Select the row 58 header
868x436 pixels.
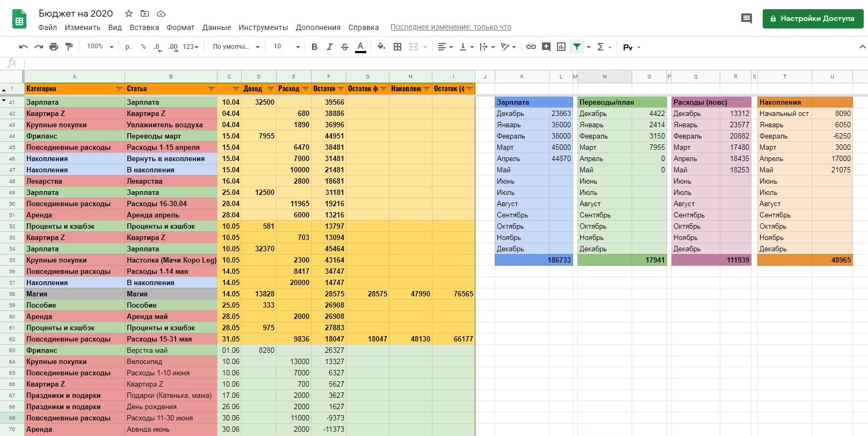[x=12, y=294]
